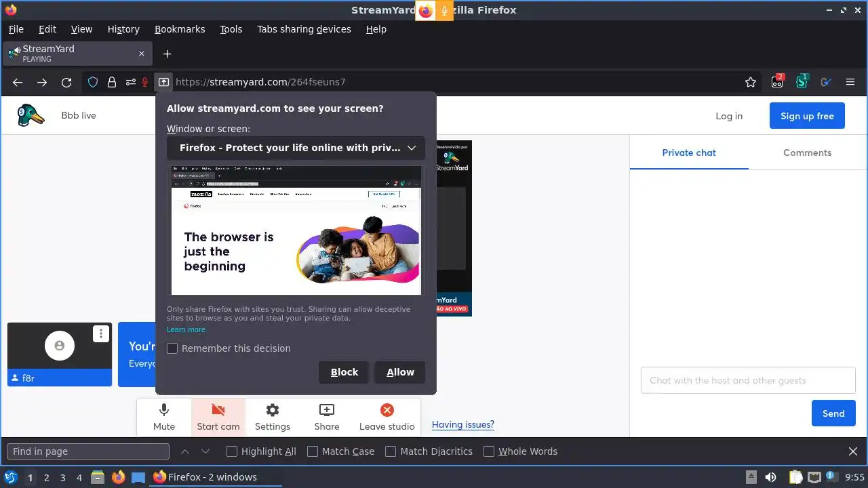The height and width of the screenshot is (488, 868).
Task: Open Learn more link in sharing prompt
Action: [x=186, y=329]
